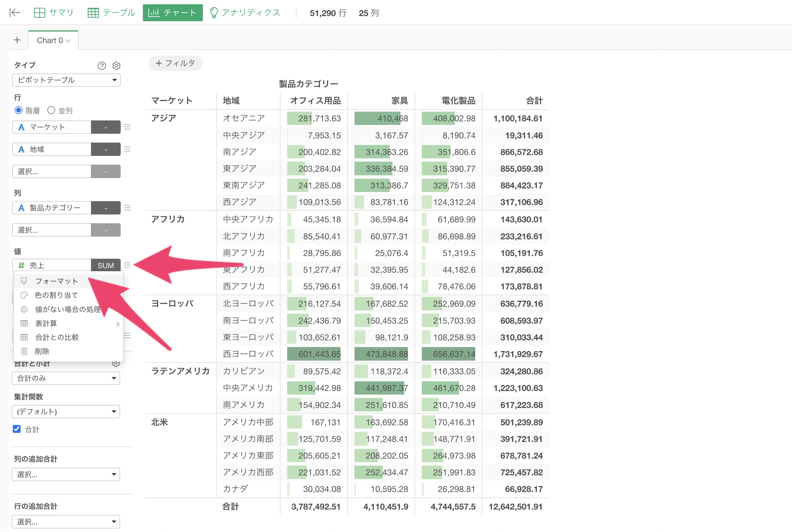Image resolution: width=792 pixels, height=532 pixels.
Task: Click the collapse-panel back arrow icon
Action: [x=14, y=13]
